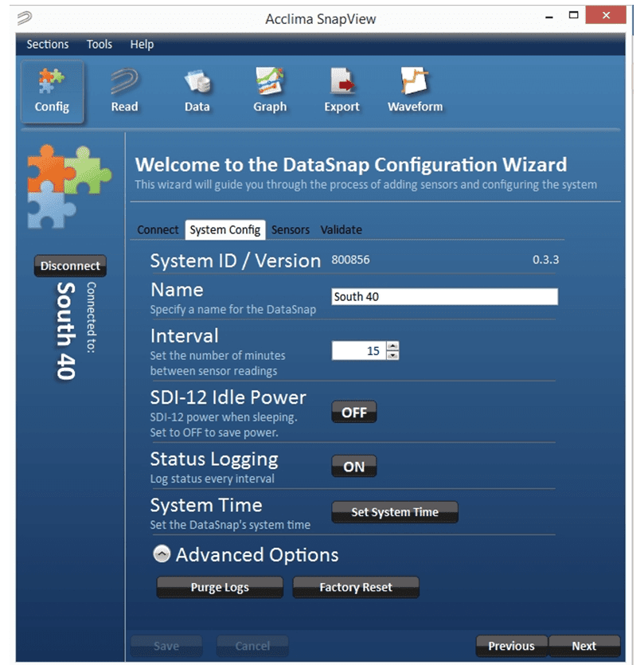
Task: Switch to the Sensors tab
Action: tap(291, 229)
